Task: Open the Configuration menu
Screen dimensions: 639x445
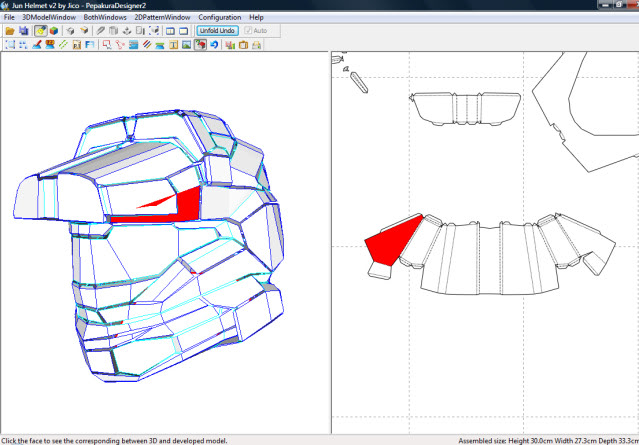Action: point(220,17)
